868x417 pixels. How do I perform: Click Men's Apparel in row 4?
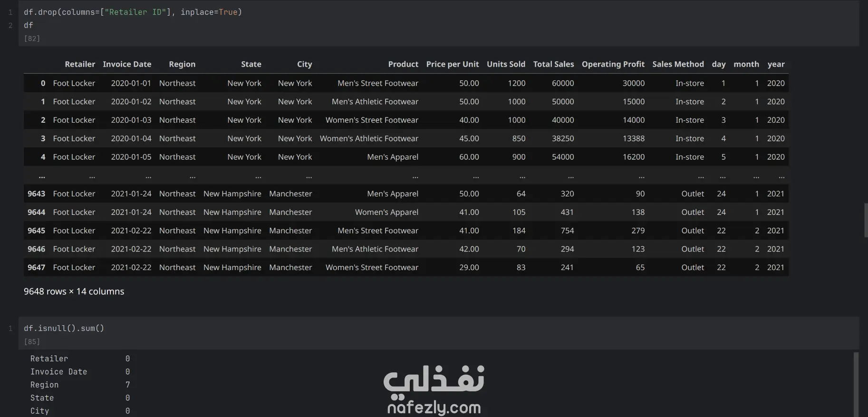tap(393, 157)
